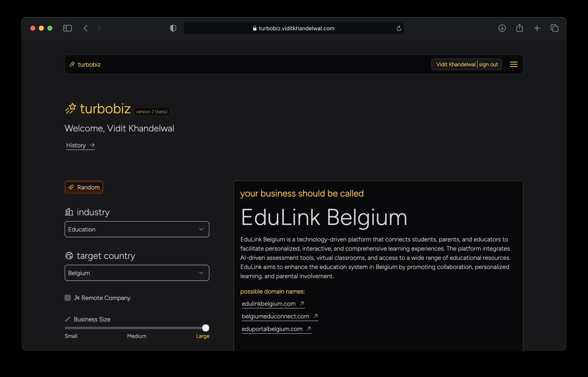Viewport: 588px width, 377px height.
Task: Click the chevron on the industry selector
Action: click(x=201, y=229)
